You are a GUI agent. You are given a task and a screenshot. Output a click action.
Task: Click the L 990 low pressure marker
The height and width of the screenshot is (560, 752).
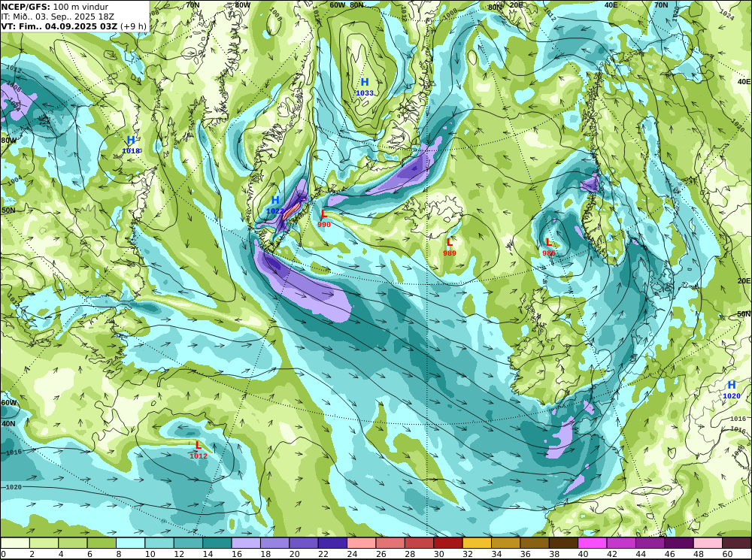click(323, 219)
